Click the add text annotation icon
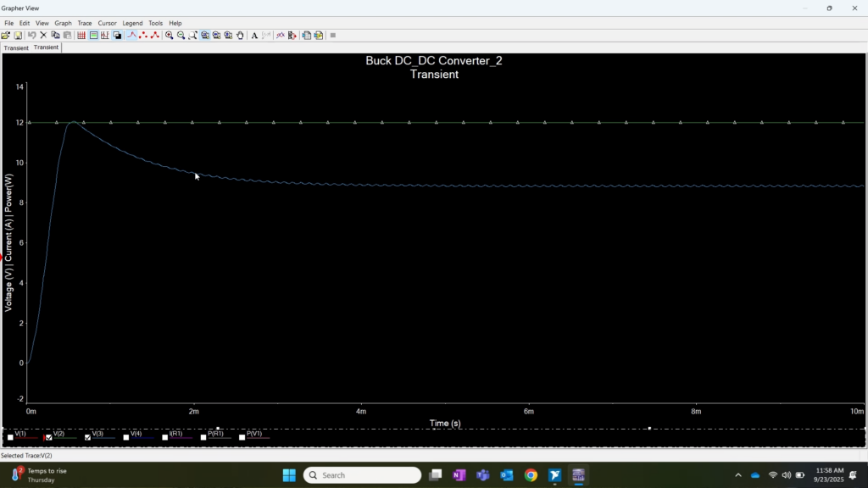 253,35
